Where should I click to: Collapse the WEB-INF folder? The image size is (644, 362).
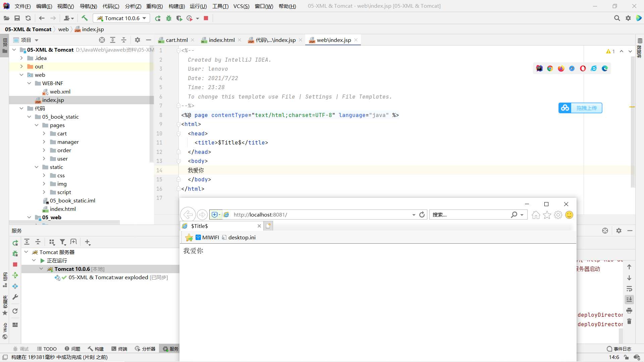(x=29, y=83)
